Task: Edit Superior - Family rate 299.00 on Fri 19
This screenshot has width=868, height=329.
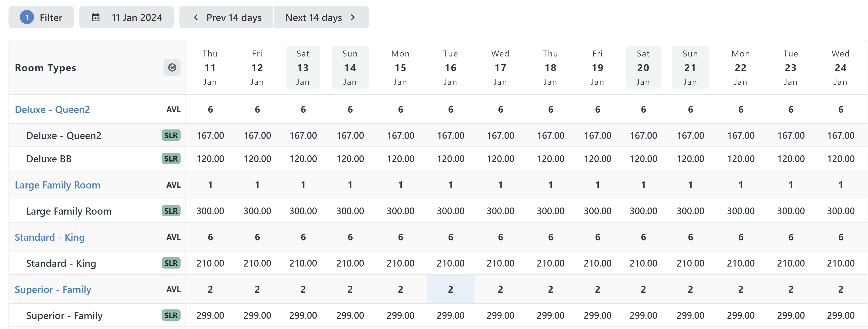Action: coord(598,316)
